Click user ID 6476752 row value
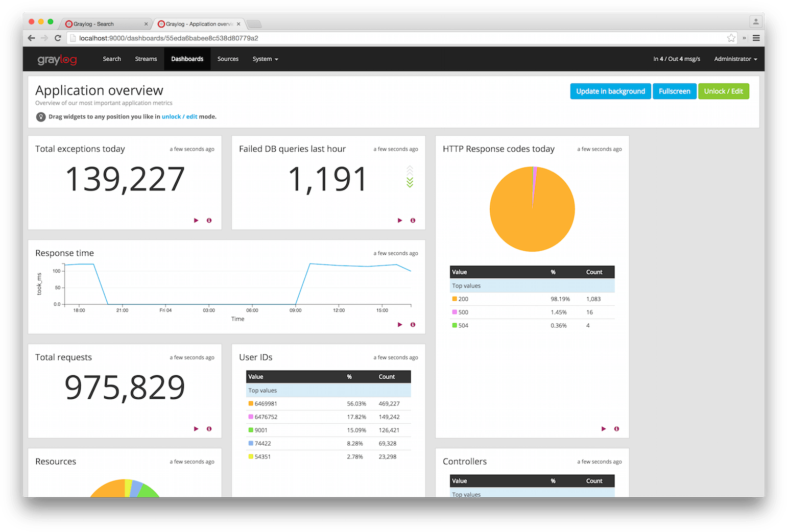The width and height of the screenshot is (787, 532). 266,417
